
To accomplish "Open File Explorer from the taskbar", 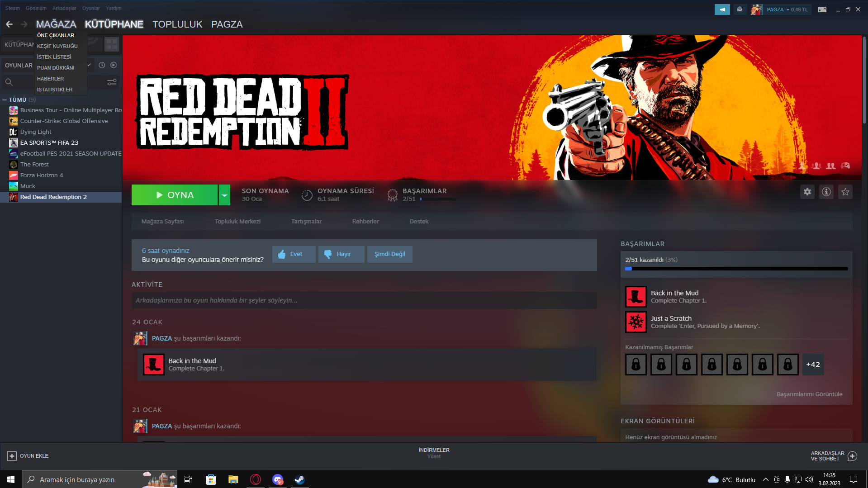I will tap(233, 479).
